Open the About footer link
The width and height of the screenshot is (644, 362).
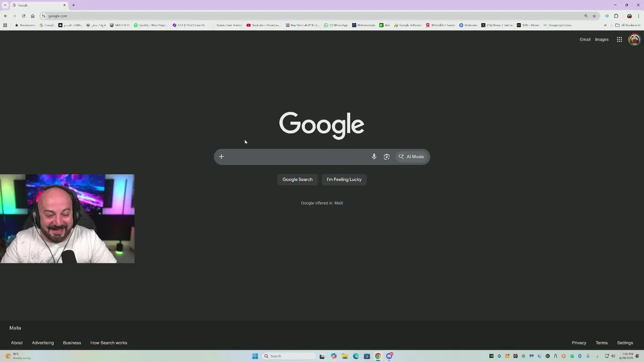click(x=17, y=343)
